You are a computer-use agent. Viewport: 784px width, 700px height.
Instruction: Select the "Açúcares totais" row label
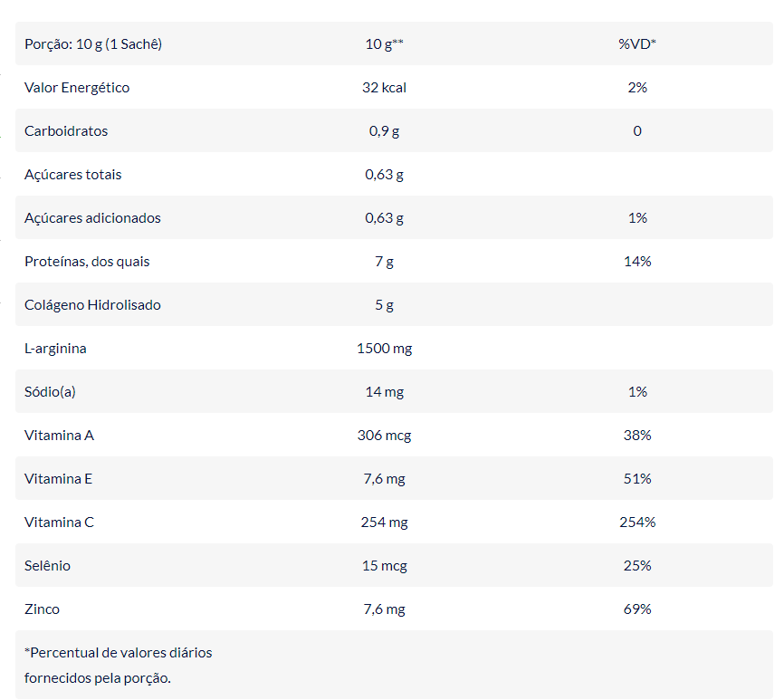point(72,175)
